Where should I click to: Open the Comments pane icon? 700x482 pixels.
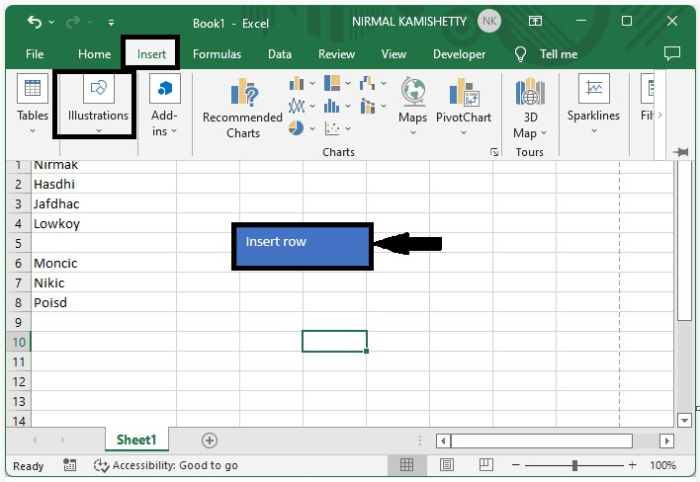[672, 53]
